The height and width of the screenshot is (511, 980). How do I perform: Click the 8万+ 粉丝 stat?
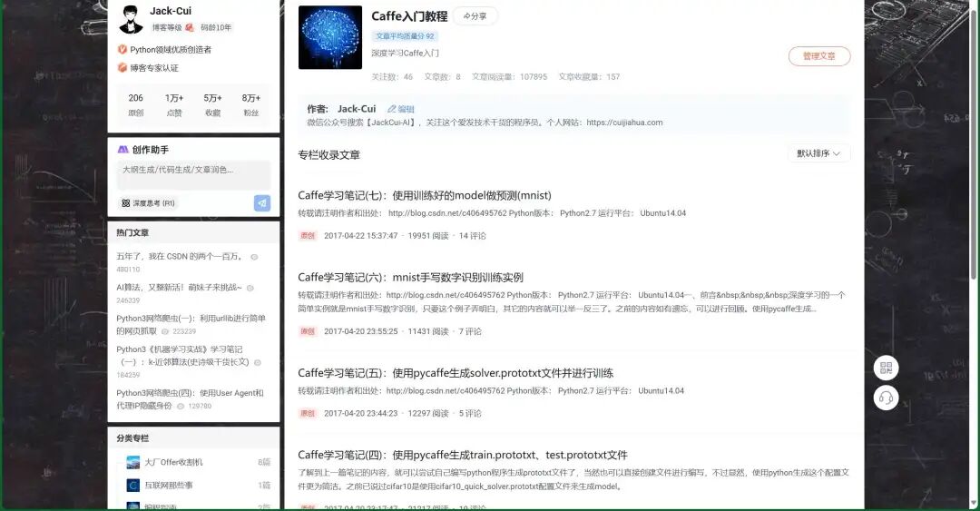[x=251, y=104]
